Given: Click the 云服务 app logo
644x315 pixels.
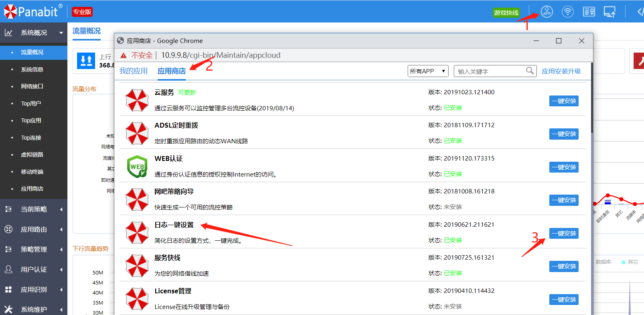Looking at the screenshot, I should coord(137,100).
